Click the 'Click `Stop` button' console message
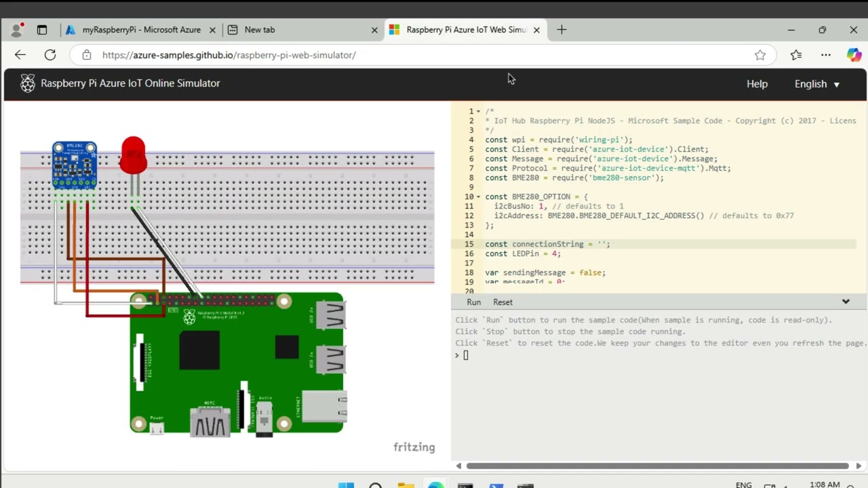 click(x=570, y=331)
